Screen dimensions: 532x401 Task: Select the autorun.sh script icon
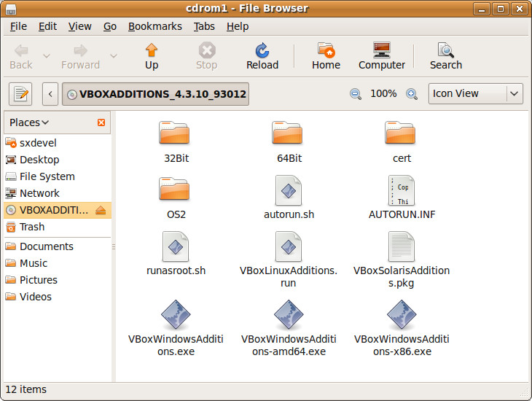click(x=289, y=190)
